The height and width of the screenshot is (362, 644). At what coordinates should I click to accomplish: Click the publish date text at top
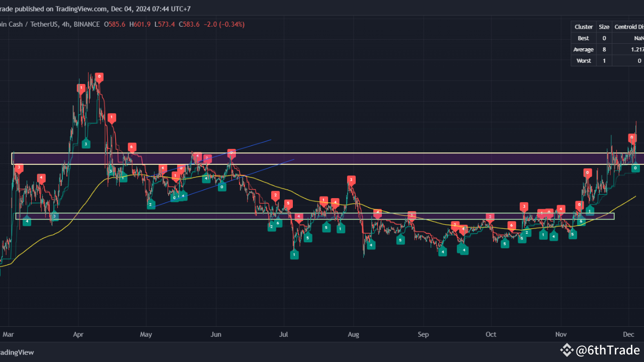[96, 9]
